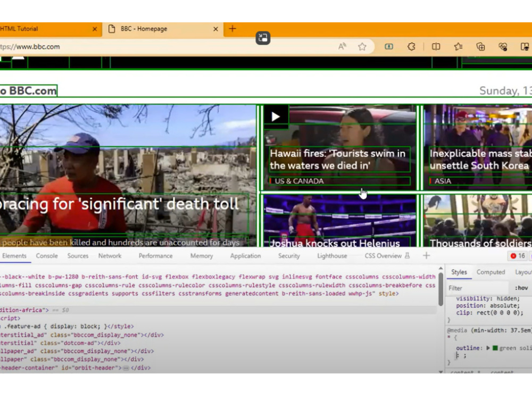Click the Extensions puzzle icon
532x399 pixels.
[x=411, y=46]
